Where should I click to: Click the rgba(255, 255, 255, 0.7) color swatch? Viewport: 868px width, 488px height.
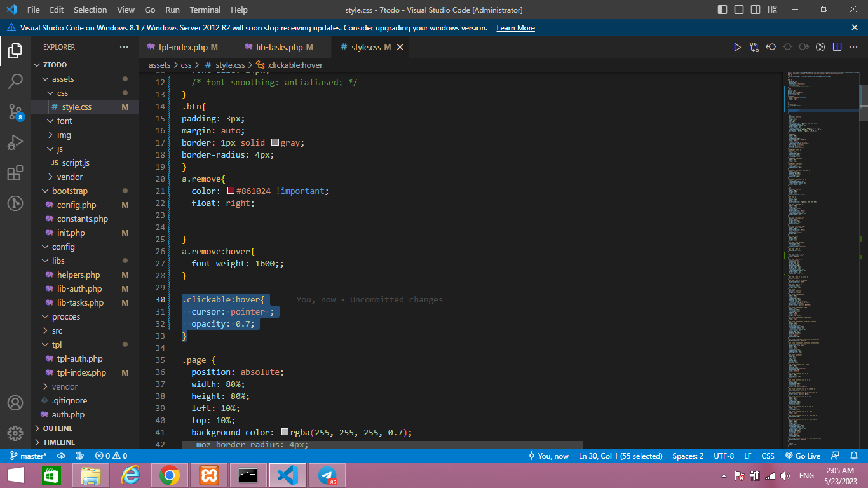(x=285, y=433)
